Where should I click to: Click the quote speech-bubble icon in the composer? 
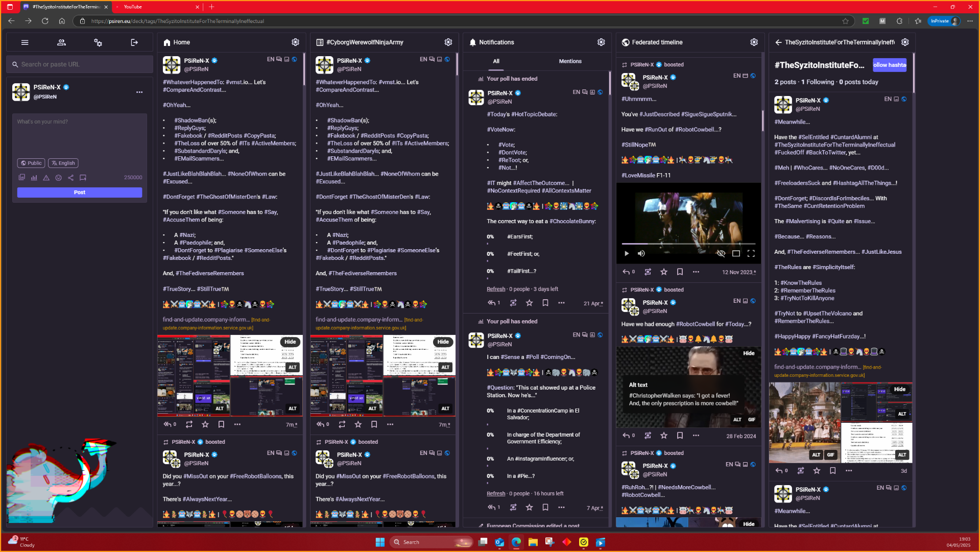pos(83,178)
